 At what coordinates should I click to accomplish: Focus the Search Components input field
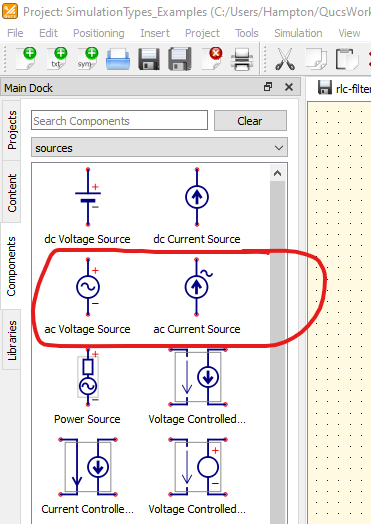tap(119, 120)
